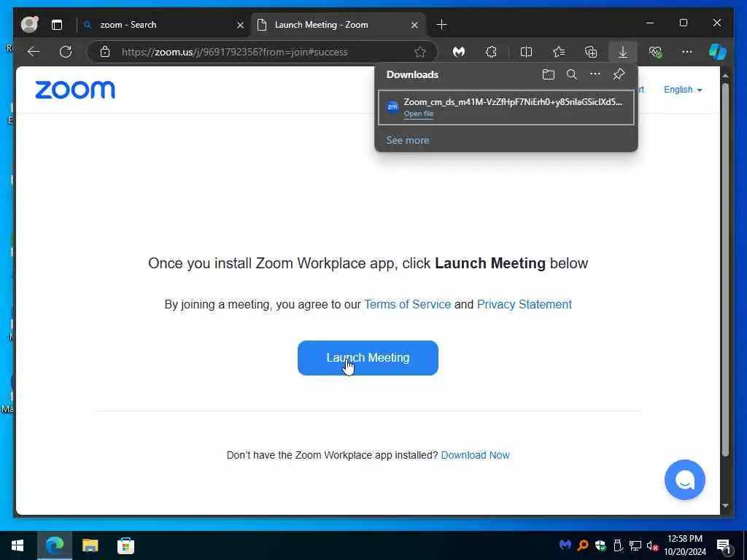The height and width of the screenshot is (560, 747).
Task: Click the scroll down arrow
Action: (725, 506)
